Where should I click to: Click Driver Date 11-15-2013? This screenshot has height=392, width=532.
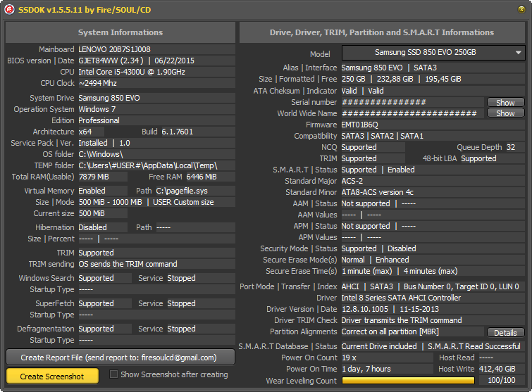click(419, 309)
